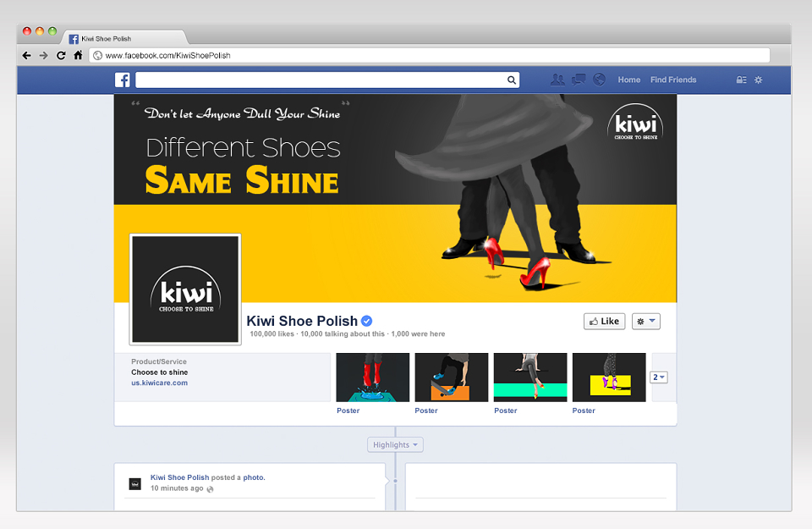Open the account settings gear in Facebook header

tap(758, 80)
